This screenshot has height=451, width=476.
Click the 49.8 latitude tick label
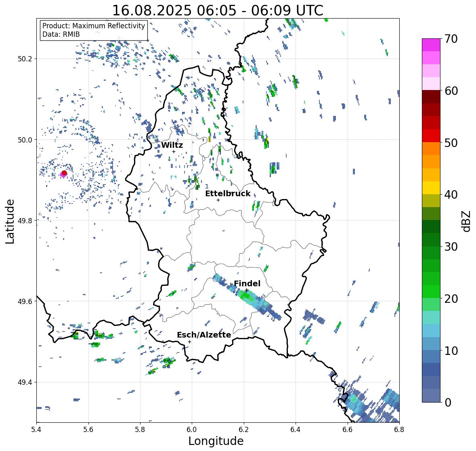(25, 220)
